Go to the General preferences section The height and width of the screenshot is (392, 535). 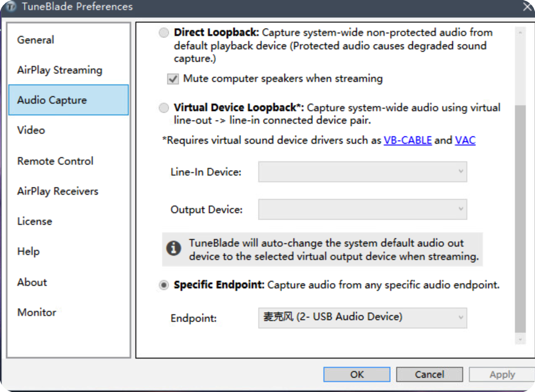click(x=36, y=40)
